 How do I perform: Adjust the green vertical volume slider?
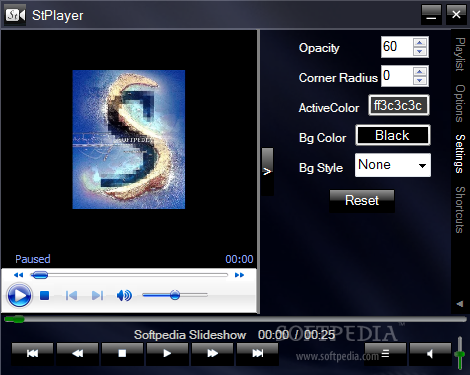pos(460,354)
